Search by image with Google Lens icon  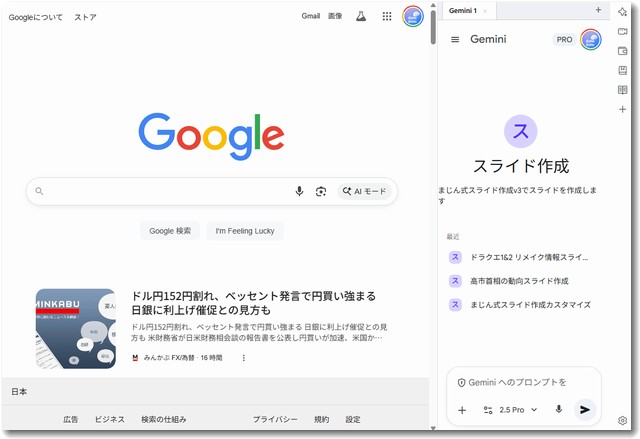pos(321,191)
